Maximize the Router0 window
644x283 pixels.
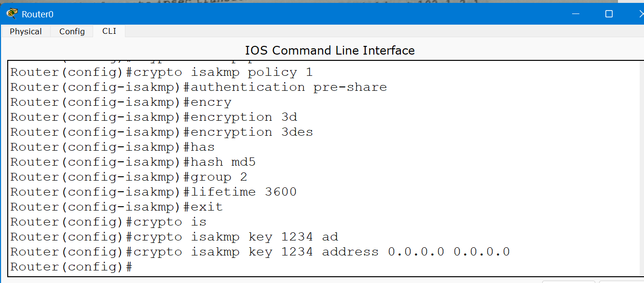tap(609, 14)
